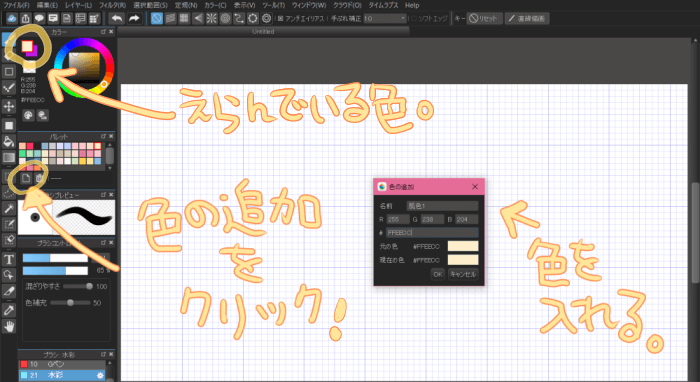Click OK in the 色の追加 dialog

(438, 274)
